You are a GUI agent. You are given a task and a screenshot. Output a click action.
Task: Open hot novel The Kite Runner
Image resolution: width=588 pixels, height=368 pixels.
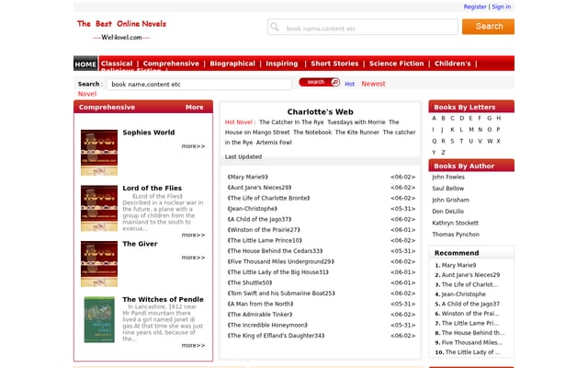click(x=357, y=132)
